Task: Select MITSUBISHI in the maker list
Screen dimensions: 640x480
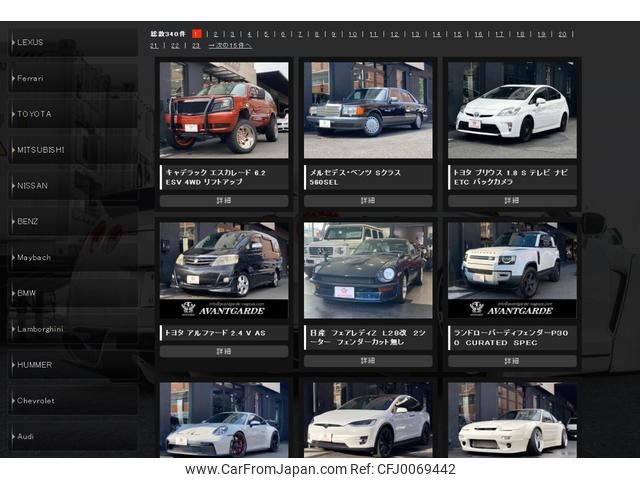Action: [73, 150]
